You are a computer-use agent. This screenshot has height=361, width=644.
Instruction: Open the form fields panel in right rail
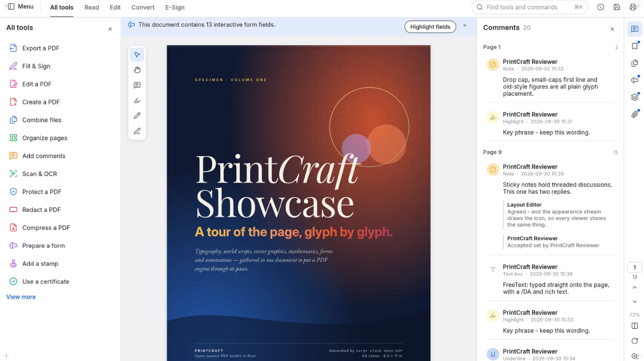634,80
